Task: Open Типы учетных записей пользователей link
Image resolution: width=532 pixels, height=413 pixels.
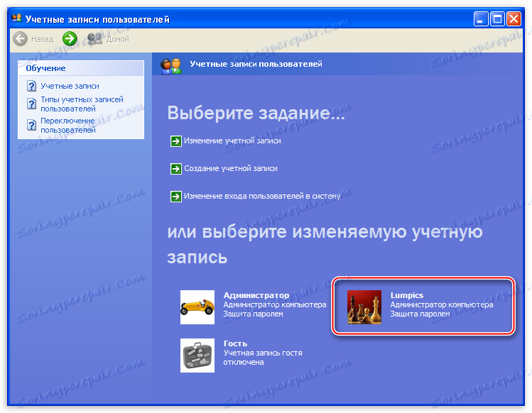Action: point(82,104)
